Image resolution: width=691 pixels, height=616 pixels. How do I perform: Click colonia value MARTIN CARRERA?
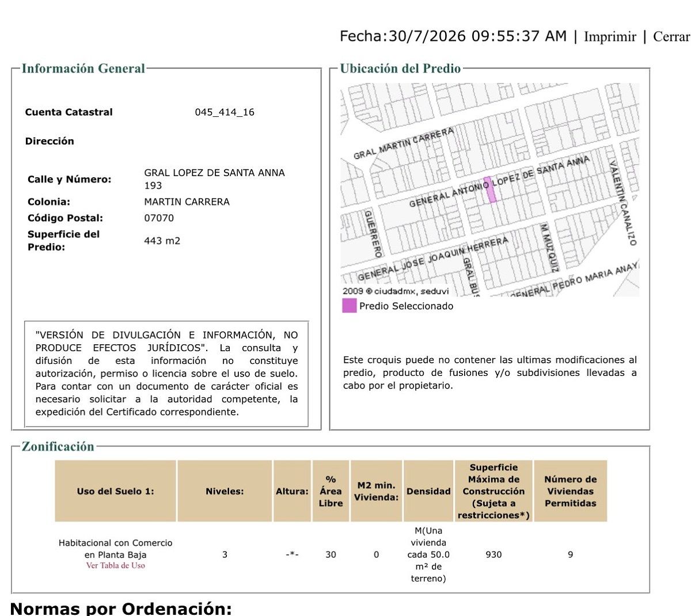click(x=187, y=201)
